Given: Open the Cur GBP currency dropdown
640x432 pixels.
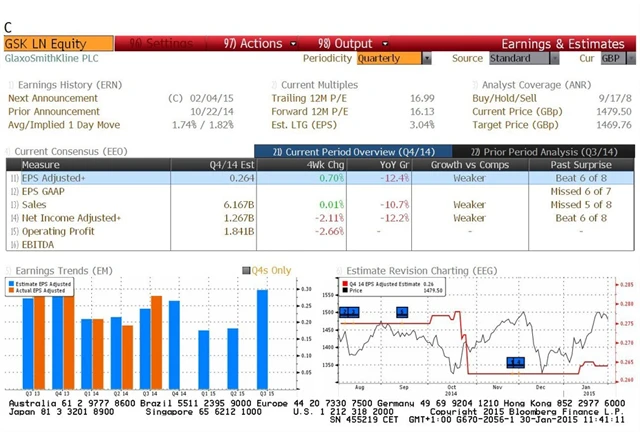Looking at the screenshot, I should pyautogui.click(x=612, y=59).
